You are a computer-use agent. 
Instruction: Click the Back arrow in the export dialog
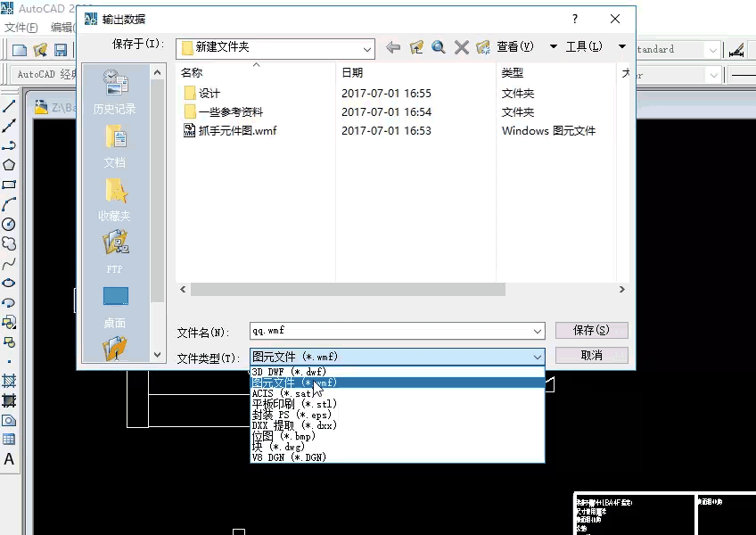point(394,46)
